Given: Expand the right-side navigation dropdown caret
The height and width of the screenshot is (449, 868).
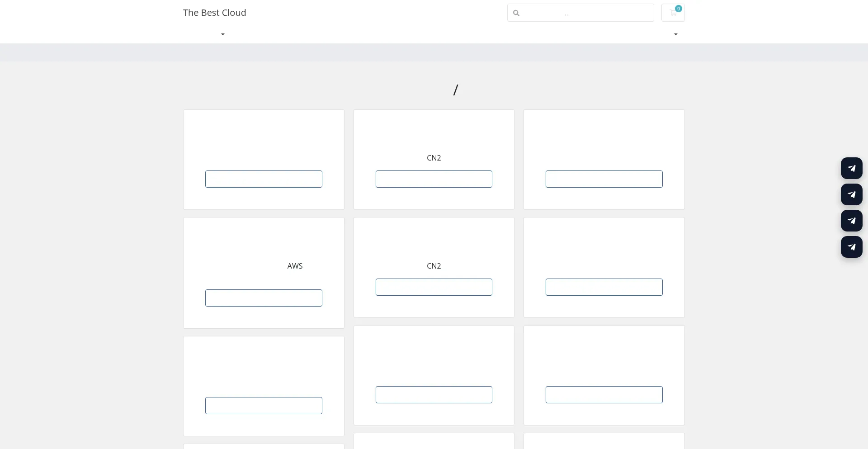Looking at the screenshot, I should pos(675,34).
